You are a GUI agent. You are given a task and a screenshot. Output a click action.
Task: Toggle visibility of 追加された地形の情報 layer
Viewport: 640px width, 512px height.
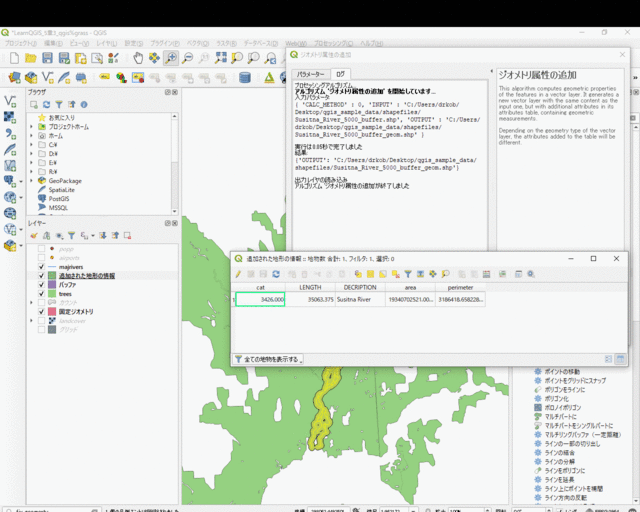[x=41, y=276]
